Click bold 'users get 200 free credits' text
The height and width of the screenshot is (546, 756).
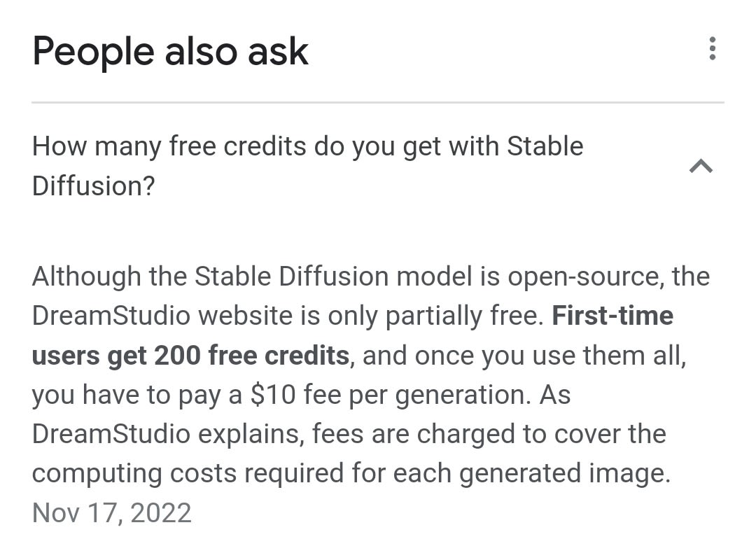click(x=190, y=356)
